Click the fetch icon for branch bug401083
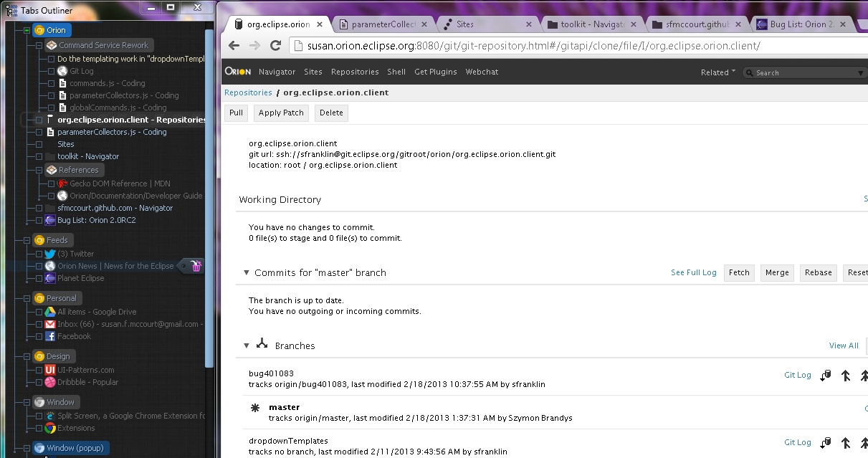This screenshot has width=868, height=458. (x=826, y=375)
